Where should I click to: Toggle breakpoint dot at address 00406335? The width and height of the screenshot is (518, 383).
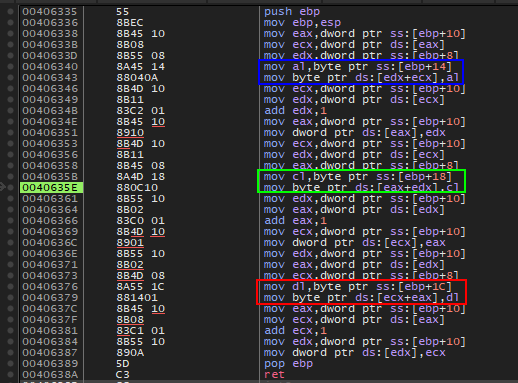tap(10, 12)
